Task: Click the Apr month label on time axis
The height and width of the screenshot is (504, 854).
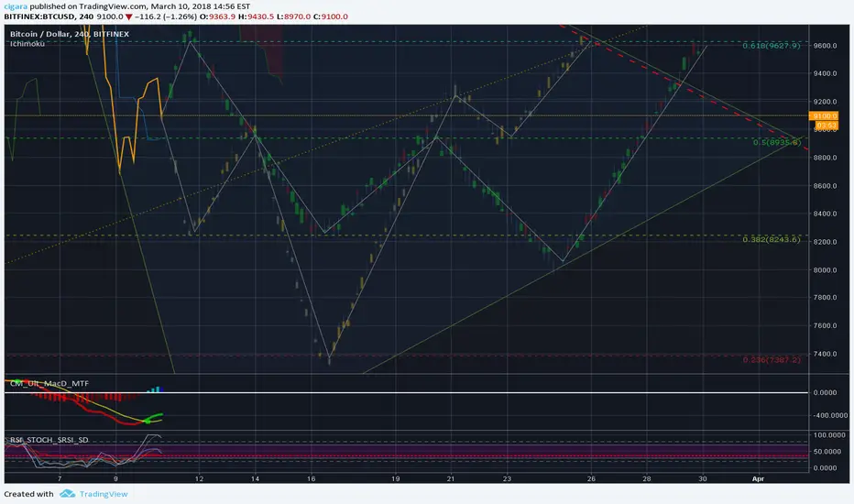Action: [x=758, y=479]
